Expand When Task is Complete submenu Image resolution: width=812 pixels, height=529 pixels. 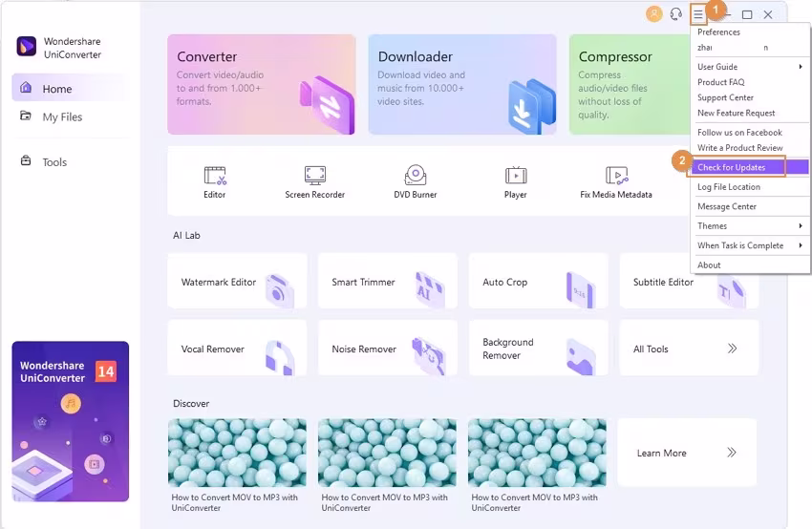coord(750,245)
